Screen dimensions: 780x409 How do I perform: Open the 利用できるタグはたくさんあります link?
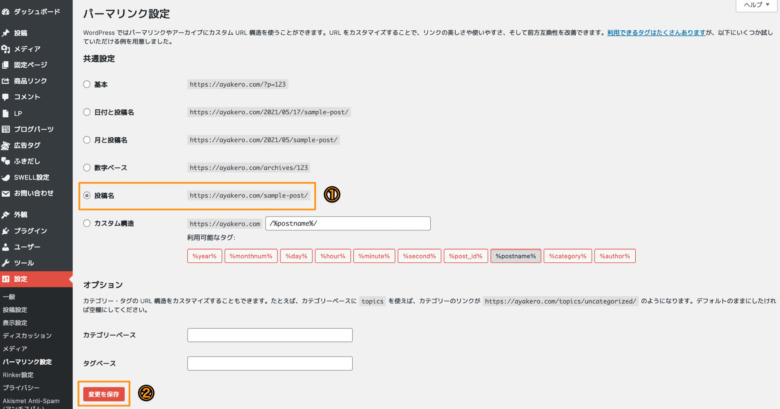coord(656,33)
